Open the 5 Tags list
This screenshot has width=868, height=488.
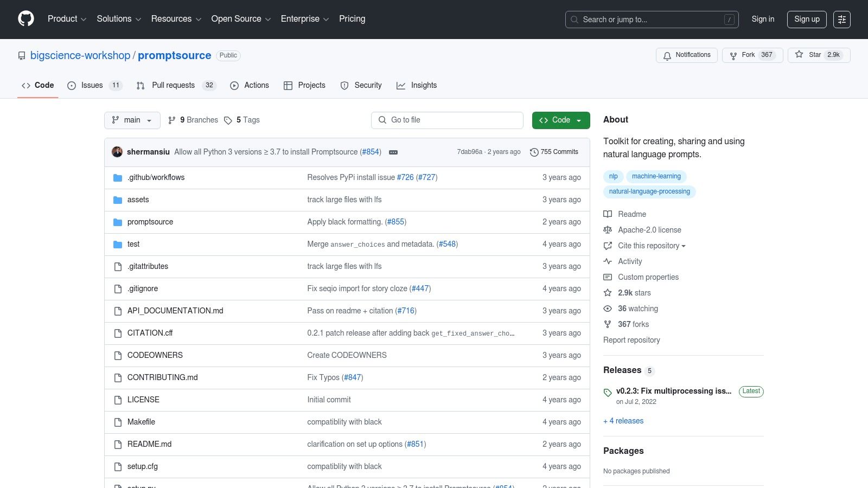242,120
